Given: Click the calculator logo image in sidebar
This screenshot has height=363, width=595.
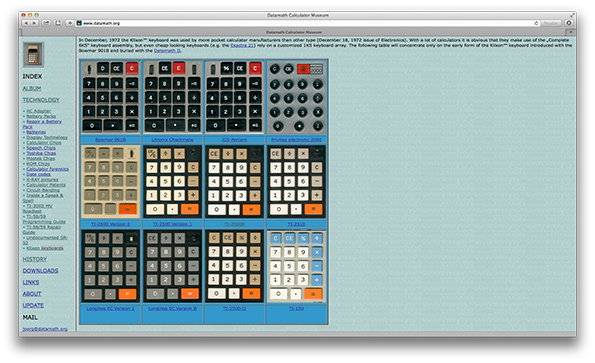Looking at the screenshot, I should coord(33,55).
